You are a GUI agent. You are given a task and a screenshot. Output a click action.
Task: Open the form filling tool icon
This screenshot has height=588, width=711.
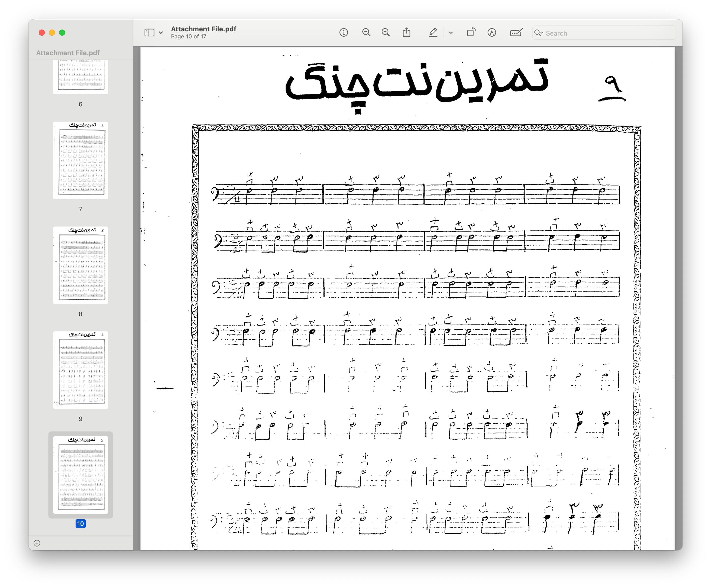pos(516,33)
